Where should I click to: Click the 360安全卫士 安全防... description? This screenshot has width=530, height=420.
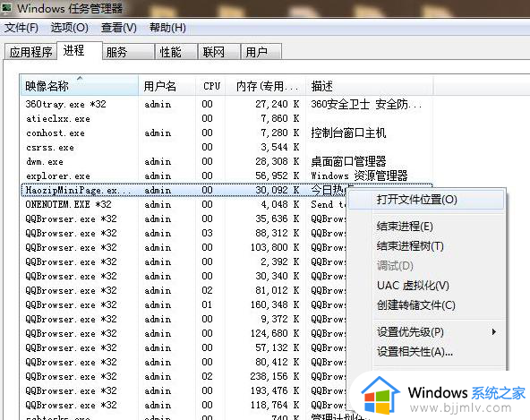click(366, 104)
